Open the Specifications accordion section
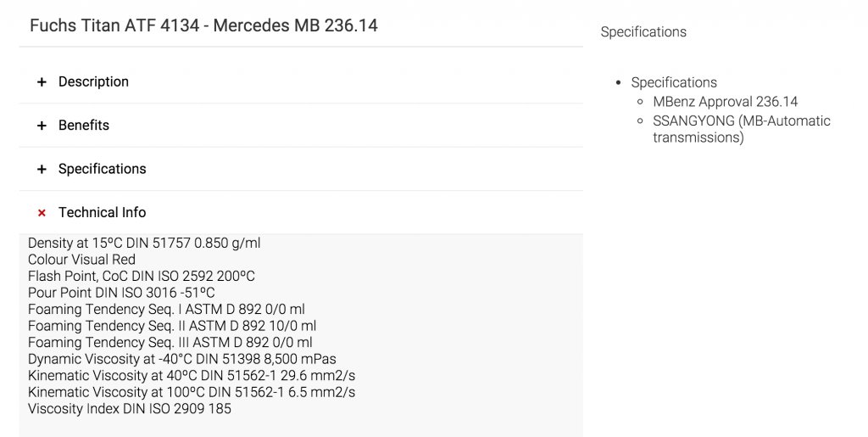Image resolution: width=868 pixels, height=437 pixels. (x=102, y=170)
